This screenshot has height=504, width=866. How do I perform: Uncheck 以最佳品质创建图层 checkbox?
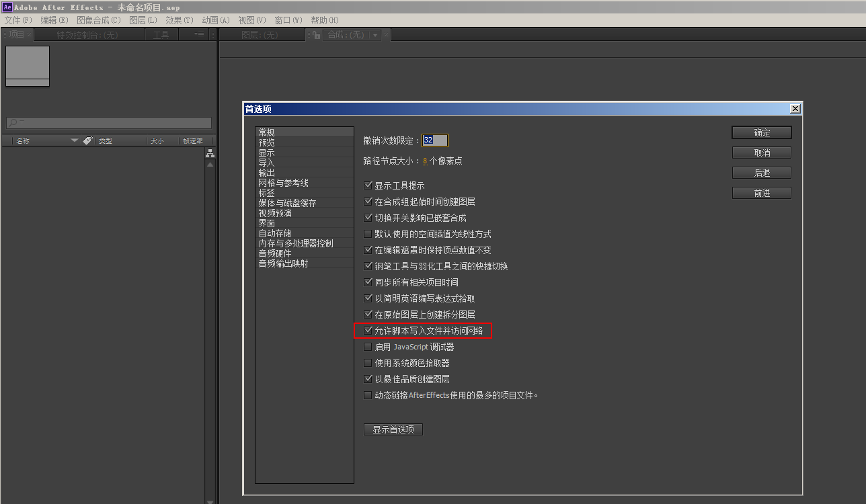point(368,379)
